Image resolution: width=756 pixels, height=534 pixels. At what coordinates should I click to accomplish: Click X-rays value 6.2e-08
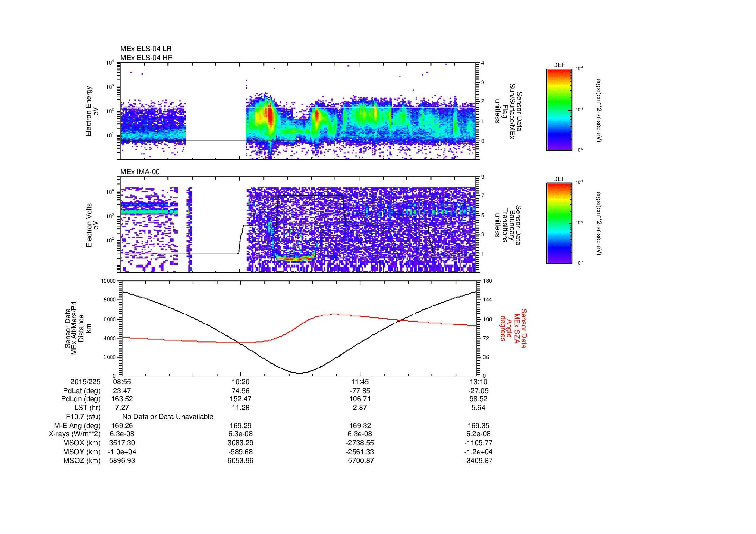[478, 434]
